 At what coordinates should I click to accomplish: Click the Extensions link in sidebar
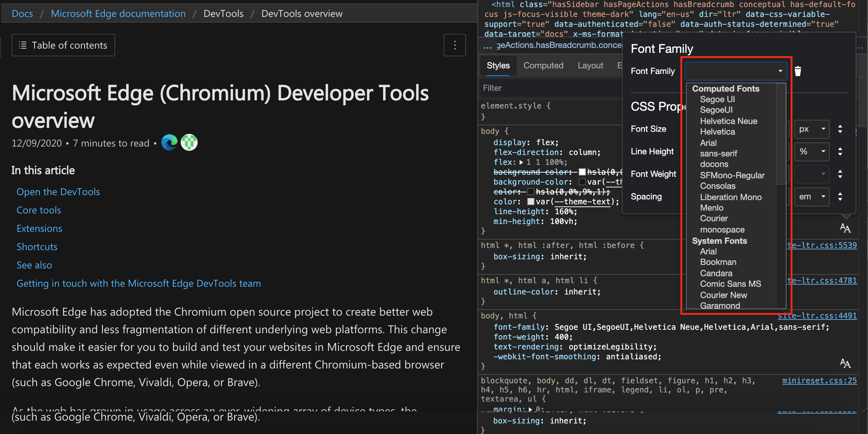[39, 228]
